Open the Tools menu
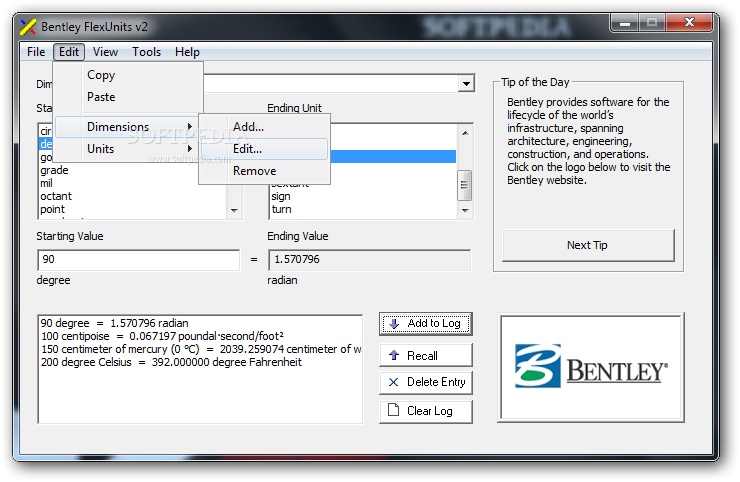The image size is (740, 482). (146, 52)
